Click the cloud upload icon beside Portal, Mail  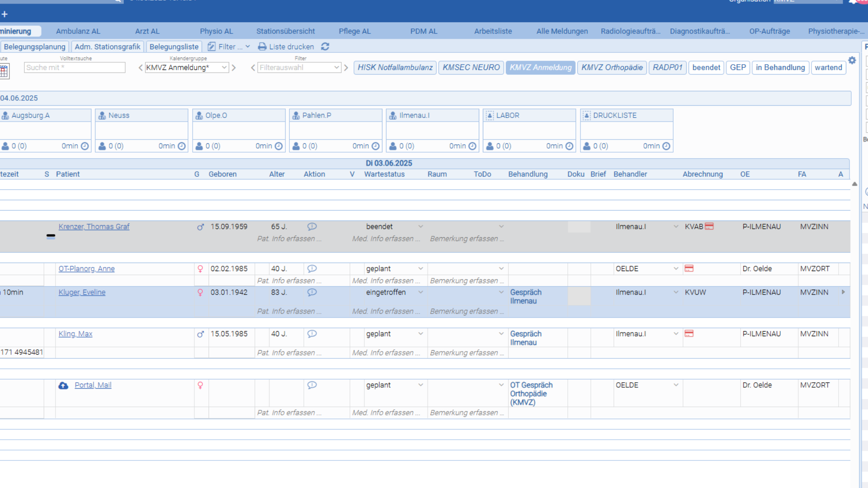63,385
